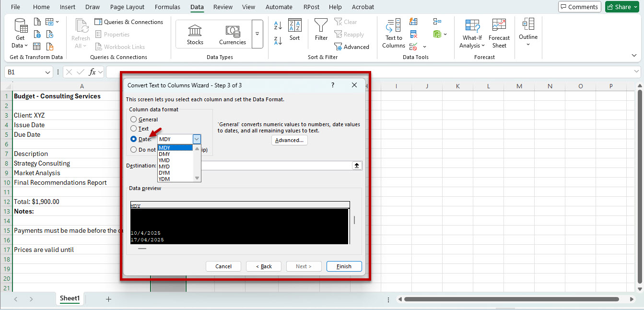This screenshot has width=644, height=310.
Task: Click the Consolidate icon
Action: pyautogui.click(x=437, y=22)
